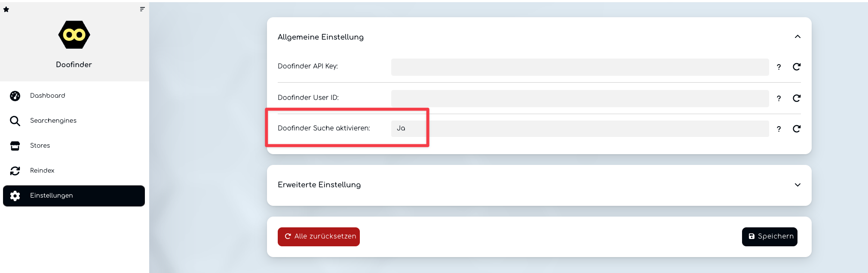Viewport: 868px width, 273px height.
Task: Select the Reindex menu entry
Action: [x=74, y=171]
